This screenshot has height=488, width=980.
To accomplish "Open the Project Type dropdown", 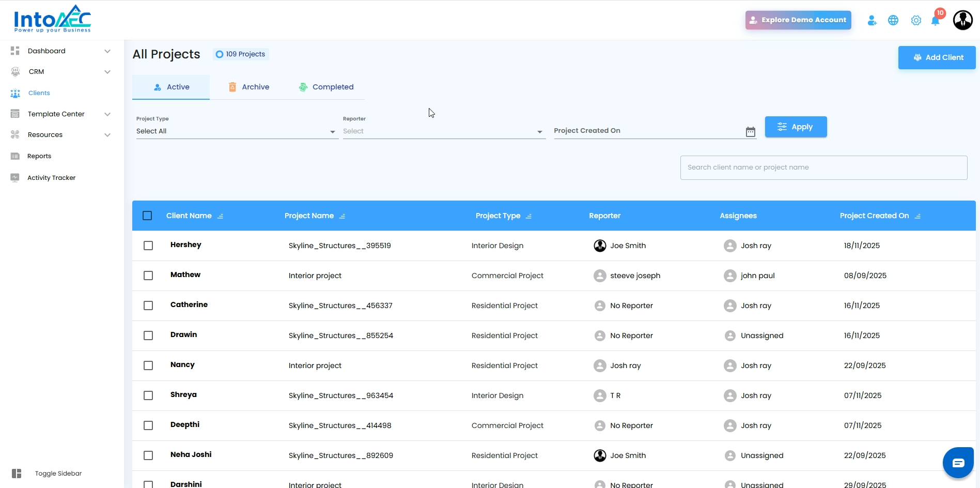I will coord(236,131).
